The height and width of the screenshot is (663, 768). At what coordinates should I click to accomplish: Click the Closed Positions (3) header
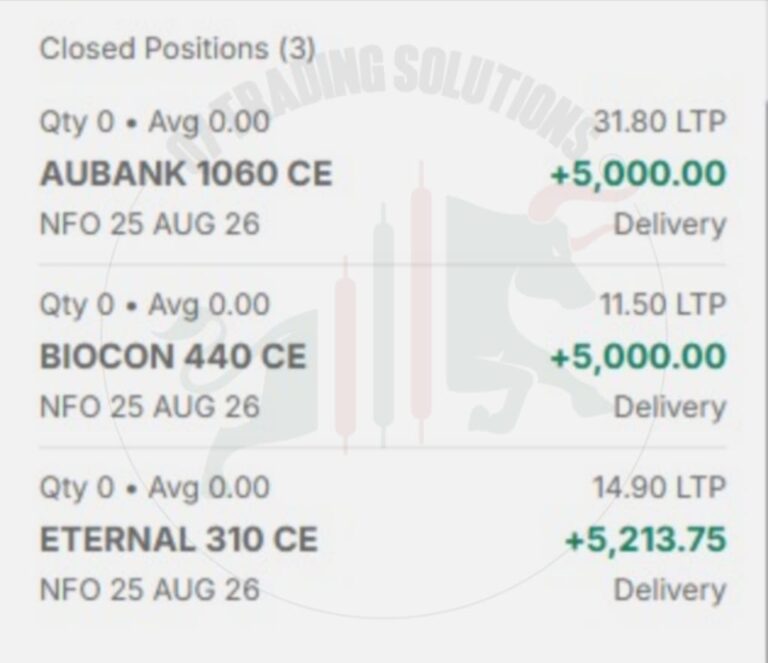[x=177, y=49]
